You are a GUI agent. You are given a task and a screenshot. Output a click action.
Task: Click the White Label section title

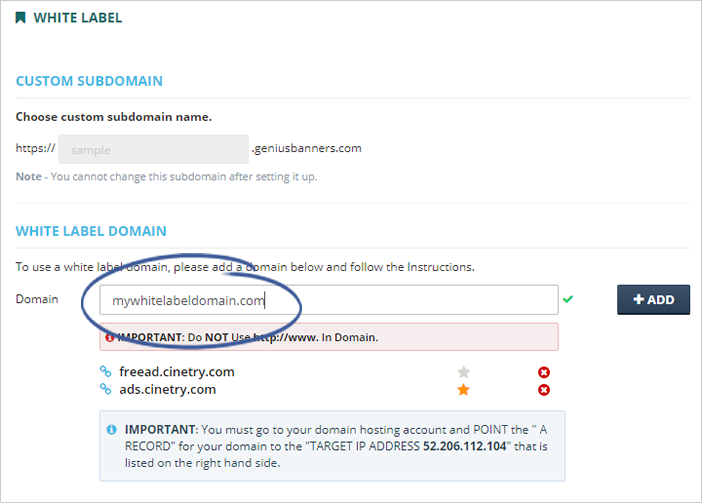click(x=78, y=18)
